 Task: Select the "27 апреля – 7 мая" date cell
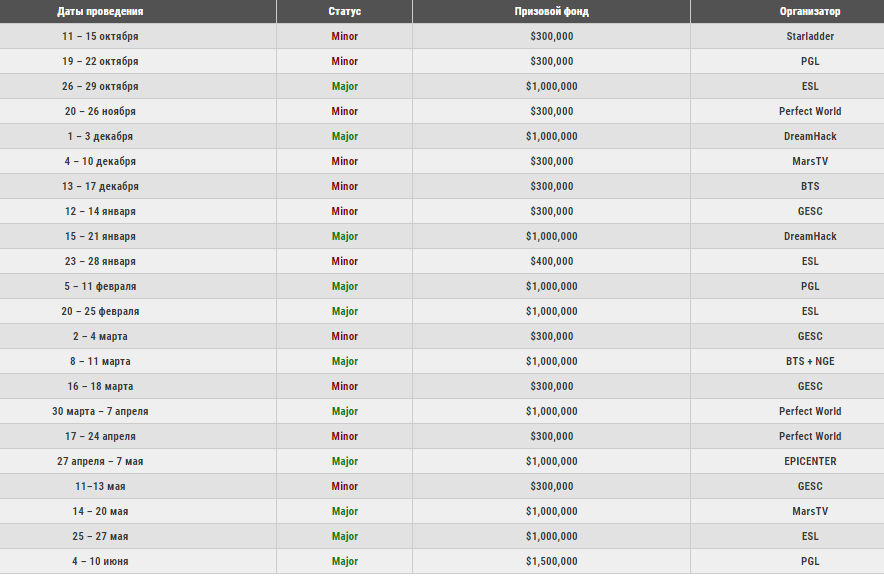tap(100, 461)
